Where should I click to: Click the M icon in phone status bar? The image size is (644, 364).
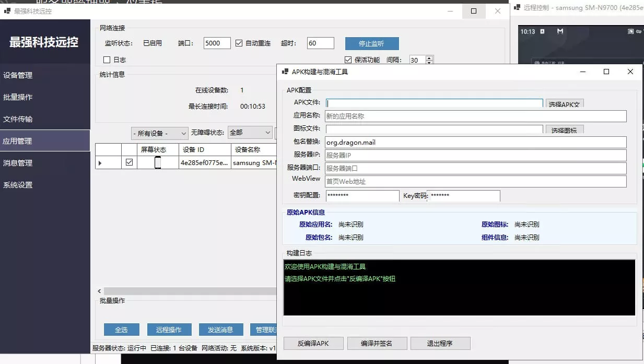click(x=560, y=31)
